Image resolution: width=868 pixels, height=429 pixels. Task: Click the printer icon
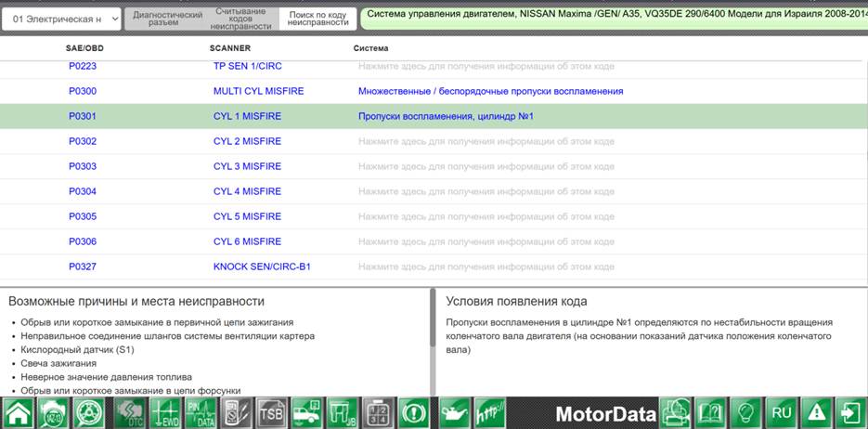[x=675, y=413]
